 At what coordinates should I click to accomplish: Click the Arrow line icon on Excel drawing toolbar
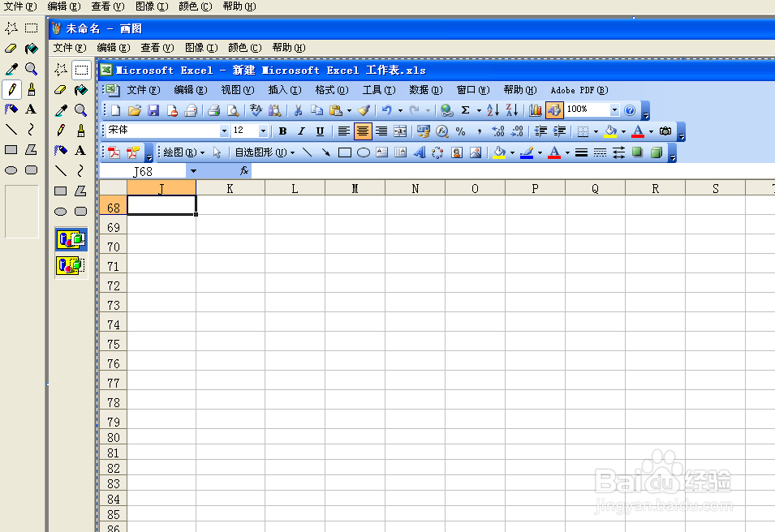(325, 152)
